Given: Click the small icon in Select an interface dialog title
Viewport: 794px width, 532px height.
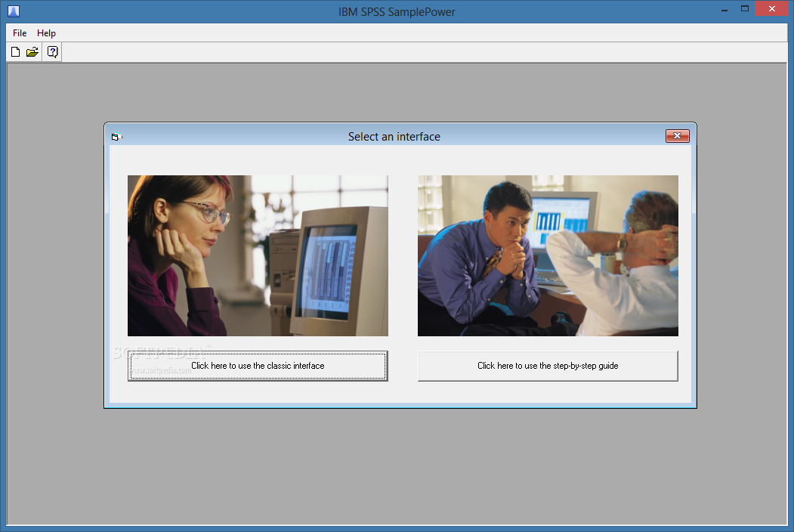Looking at the screenshot, I should [116, 137].
